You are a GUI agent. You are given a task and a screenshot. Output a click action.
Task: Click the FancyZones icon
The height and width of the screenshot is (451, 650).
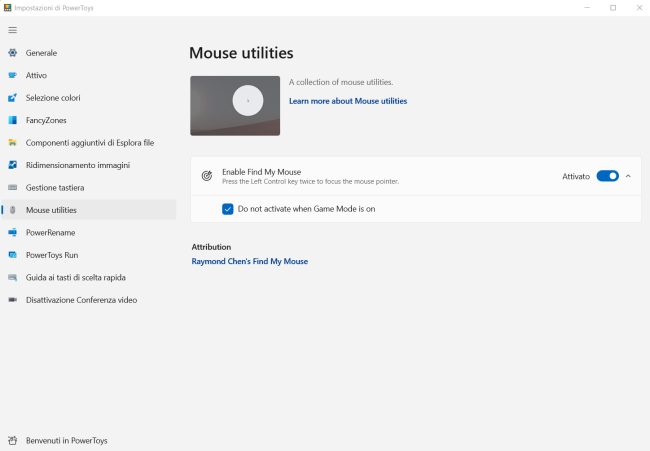tap(12, 120)
